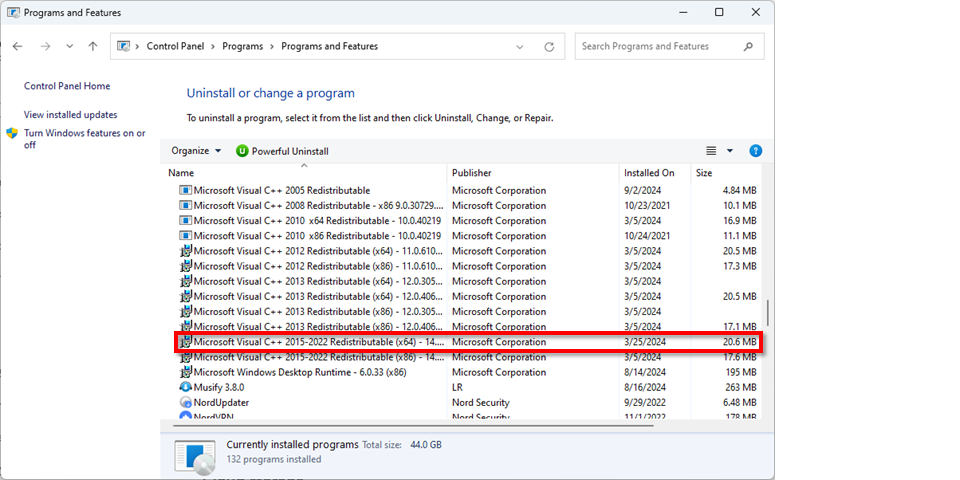This screenshot has width=960, height=480.
Task: Click the Refresh button in address bar
Action: [549, 46]
